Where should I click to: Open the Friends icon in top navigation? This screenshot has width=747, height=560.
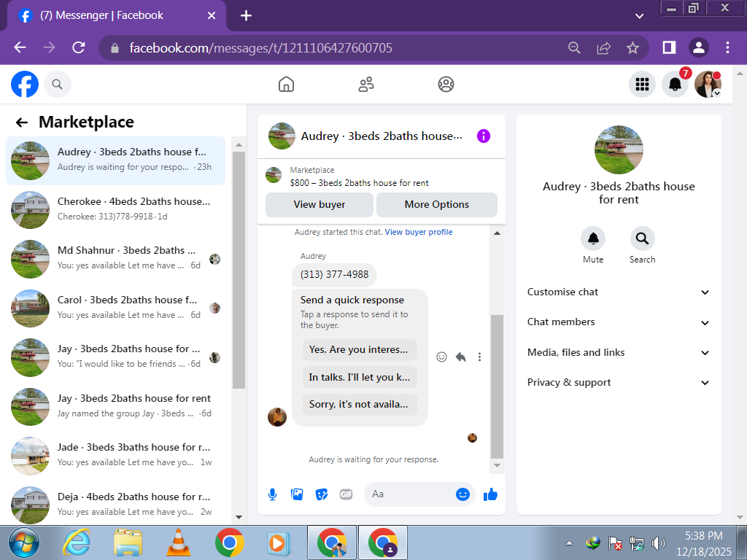366,85
